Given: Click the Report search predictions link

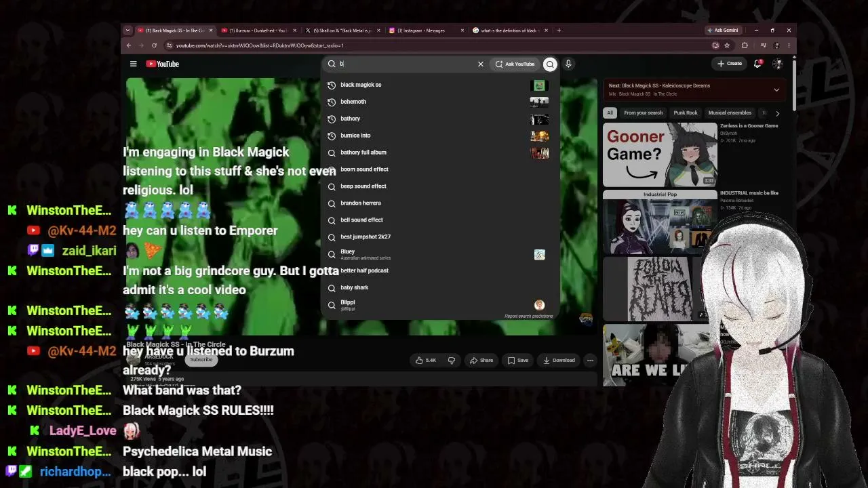Looking at the screenshot, I should [x=528, y=317].
